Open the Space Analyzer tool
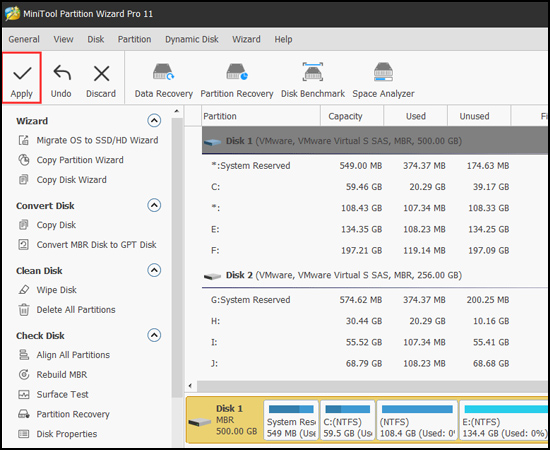The image size is (550, 450). (383, 80)
